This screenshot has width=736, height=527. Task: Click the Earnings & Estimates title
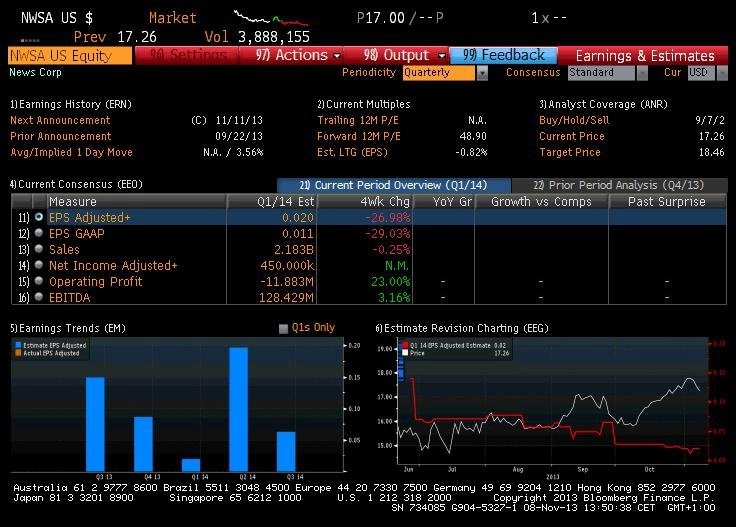coord(645,56)
